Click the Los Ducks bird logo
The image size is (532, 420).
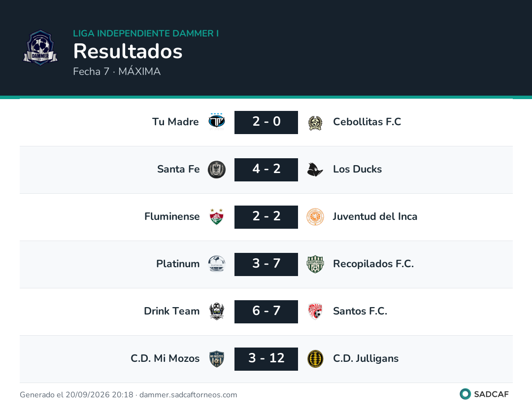[315, 170]
